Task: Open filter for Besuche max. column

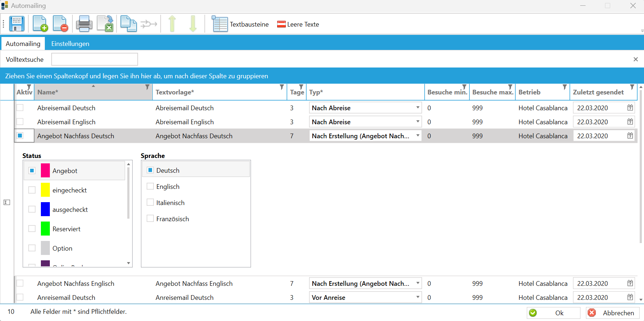Action: tap(510, 87)
